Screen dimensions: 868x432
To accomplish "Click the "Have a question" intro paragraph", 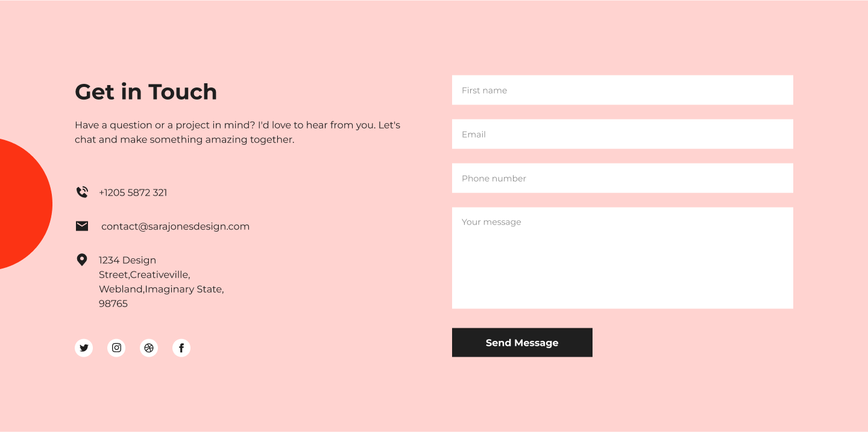I will 237,133.
